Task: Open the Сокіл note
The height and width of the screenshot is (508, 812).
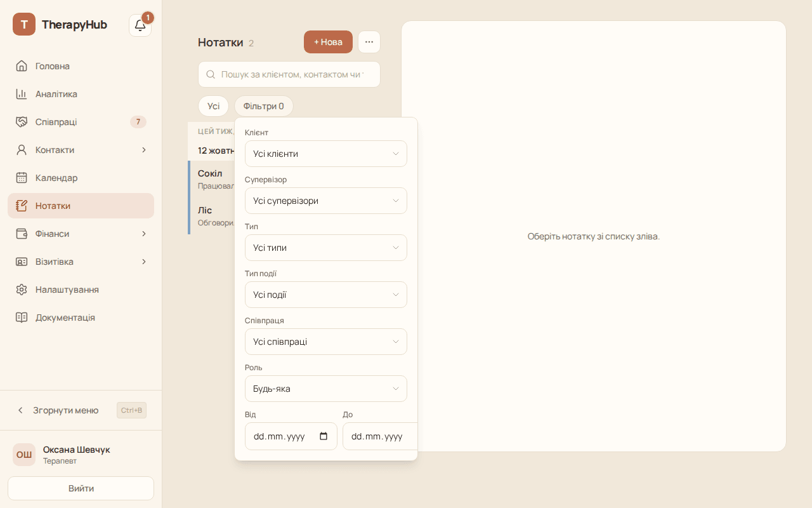Action: [x=212, y=179]
